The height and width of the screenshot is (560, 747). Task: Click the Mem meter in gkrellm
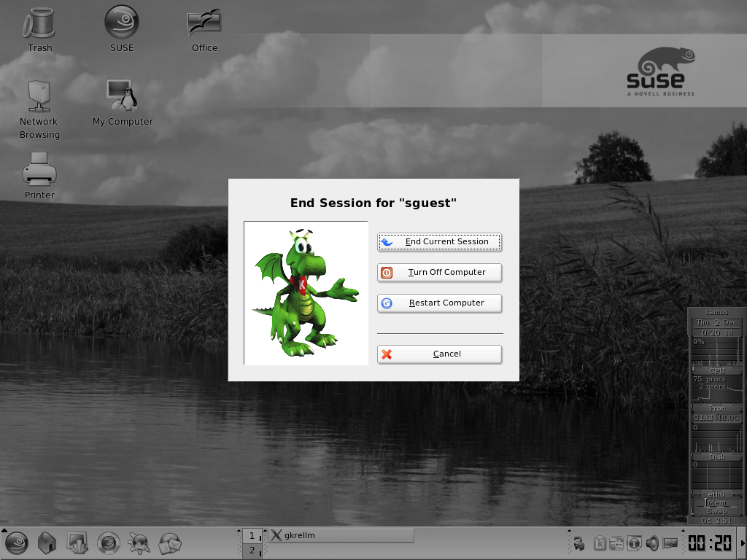click(x=716, y=502)
